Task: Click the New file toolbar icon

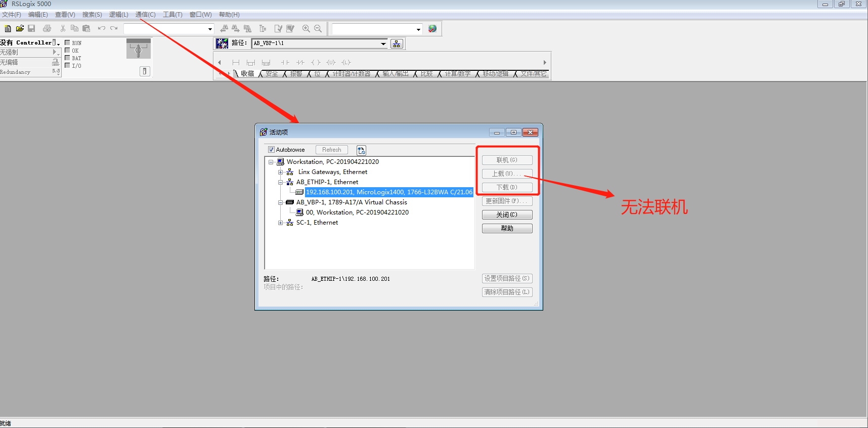Action: tap(8, 29)
